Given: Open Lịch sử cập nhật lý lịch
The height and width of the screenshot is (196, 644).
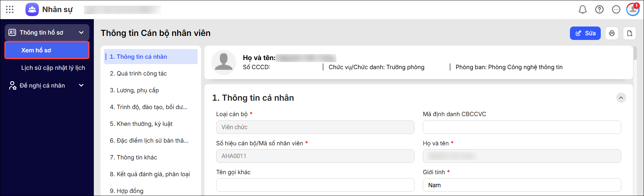Looking at the screenshot, I should tap(53, 68).
